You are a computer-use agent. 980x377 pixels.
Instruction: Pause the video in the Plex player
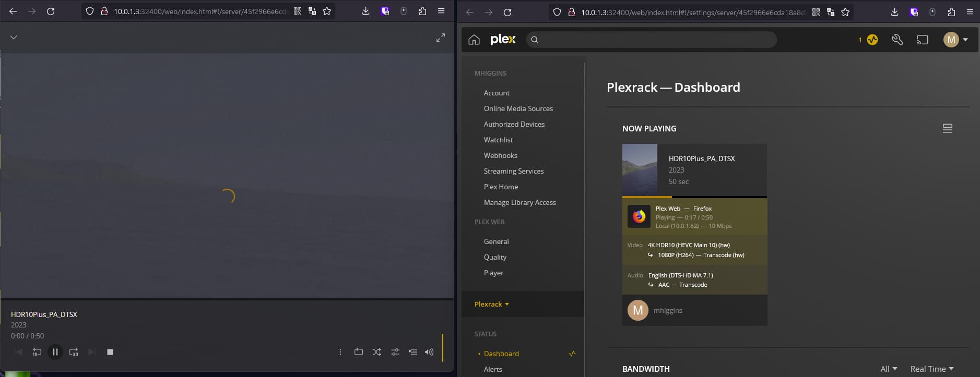click(x=55, y=352)
